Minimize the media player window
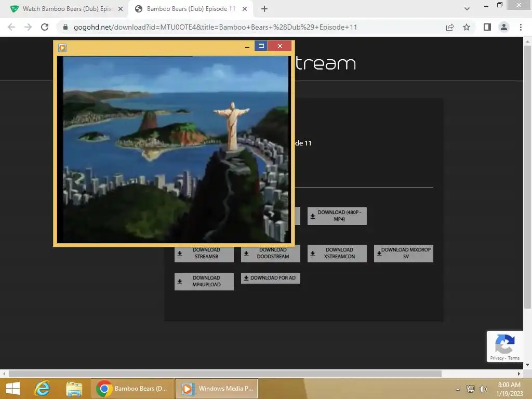 point(247,46)
